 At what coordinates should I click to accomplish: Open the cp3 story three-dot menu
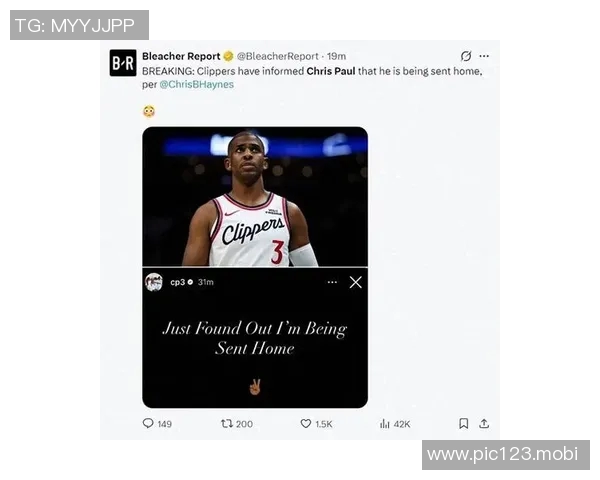[332, 282]
